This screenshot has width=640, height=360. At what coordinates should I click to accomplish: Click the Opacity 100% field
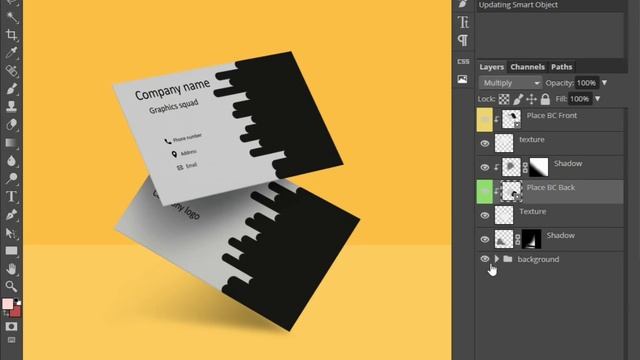click(x=587, y=83)
